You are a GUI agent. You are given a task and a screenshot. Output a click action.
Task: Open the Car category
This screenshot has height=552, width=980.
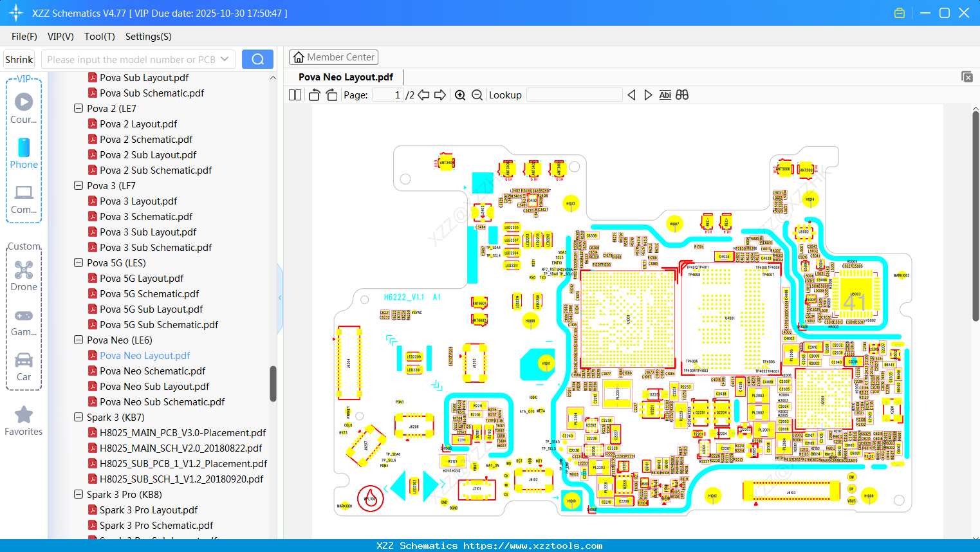pos(24,366)
